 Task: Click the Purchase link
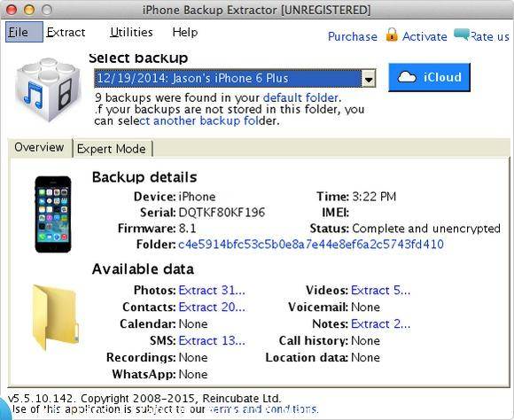pos(353,36)
